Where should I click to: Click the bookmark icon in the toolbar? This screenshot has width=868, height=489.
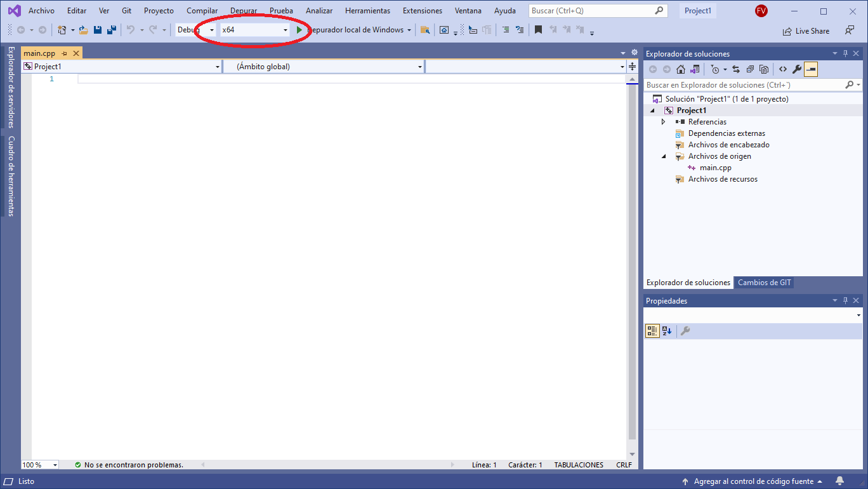(x=538, y=30)
